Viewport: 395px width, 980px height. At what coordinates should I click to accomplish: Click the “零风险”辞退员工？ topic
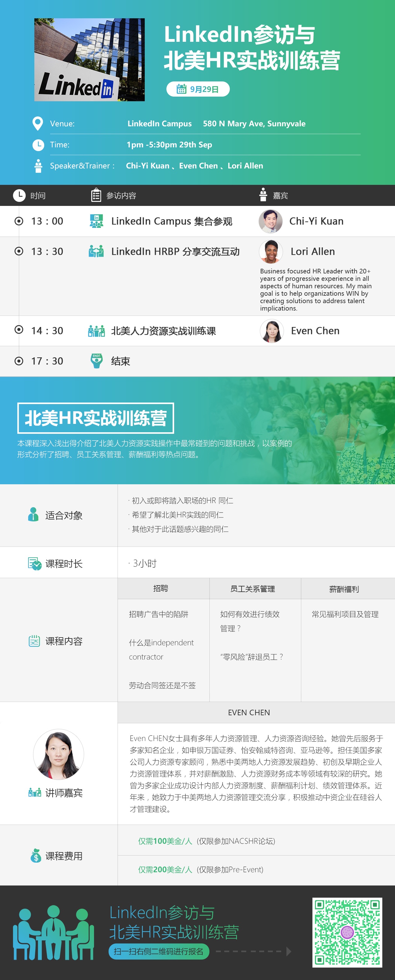click(252, 657)
